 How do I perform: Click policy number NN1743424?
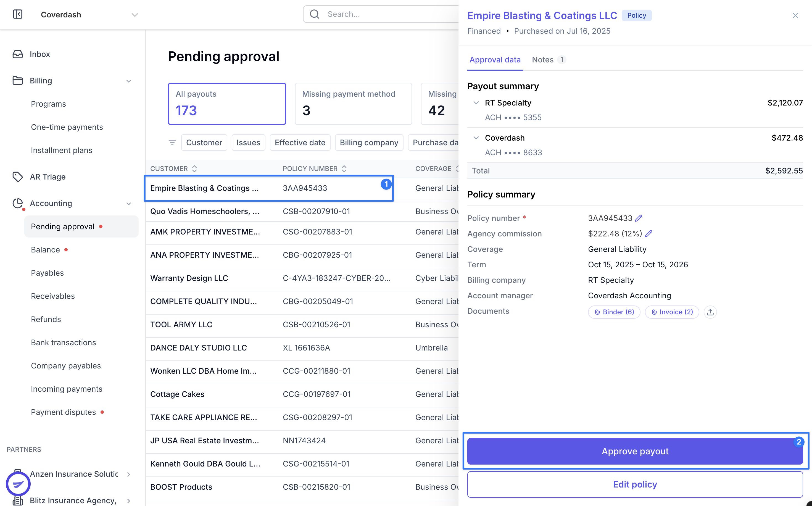(x=304, y=441)
